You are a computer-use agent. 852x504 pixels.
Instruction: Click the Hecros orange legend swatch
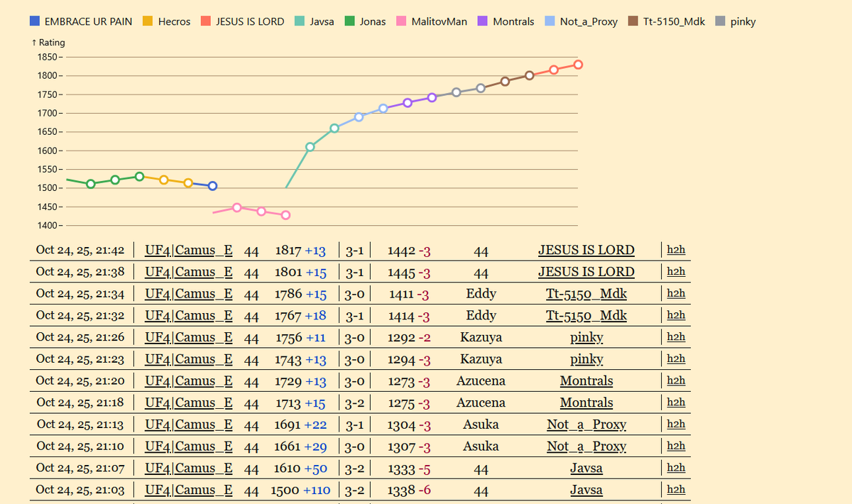click(148, 21)
